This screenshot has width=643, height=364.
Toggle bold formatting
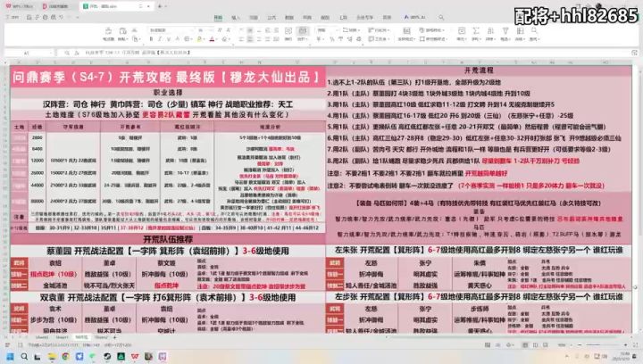pos(151,39)
